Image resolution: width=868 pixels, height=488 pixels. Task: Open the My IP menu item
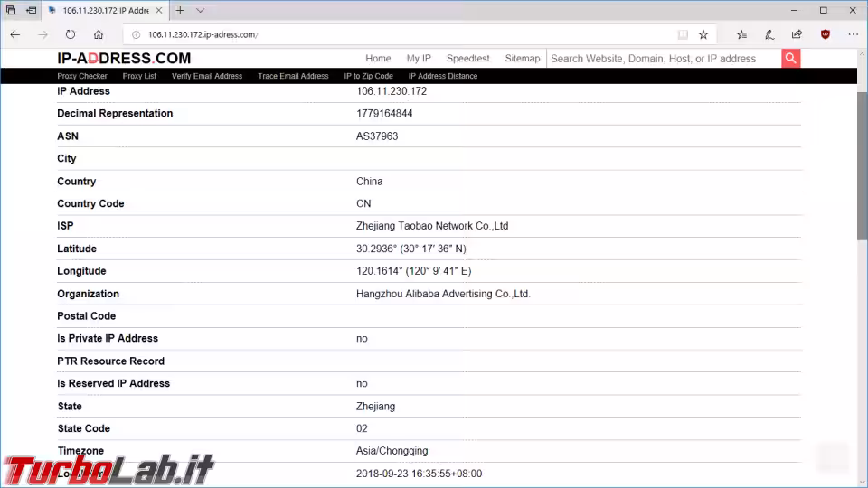click(x=419, y=59)
